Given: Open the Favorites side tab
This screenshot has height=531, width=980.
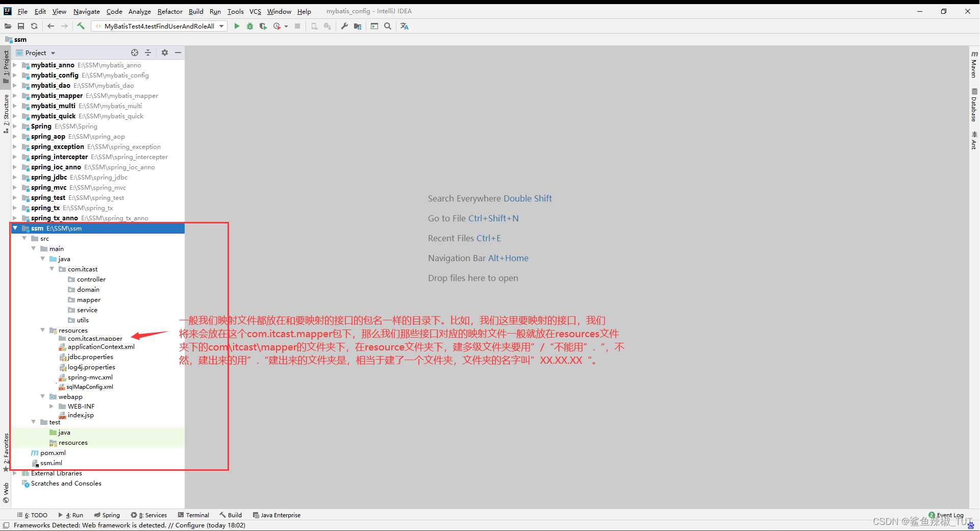Looking at the screenshot, I should point(6,452).
